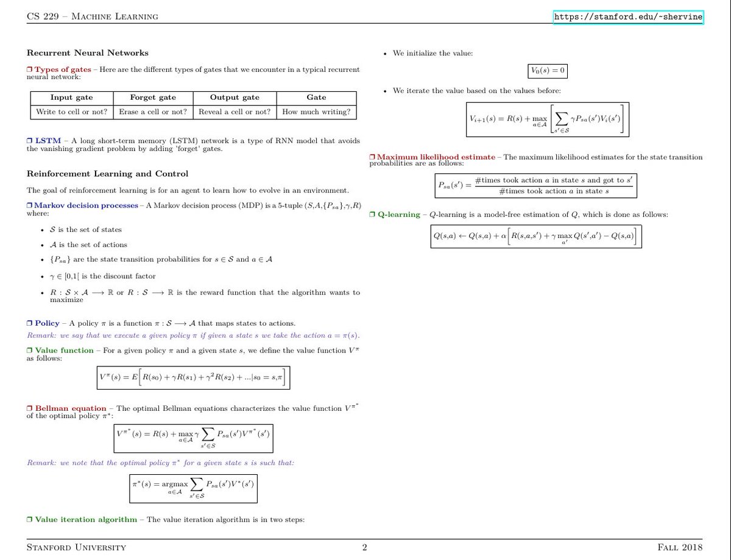Screen dimensions: 731x560
Task: Click the bullet 'is the set of states'
Action: click(85, 229)
